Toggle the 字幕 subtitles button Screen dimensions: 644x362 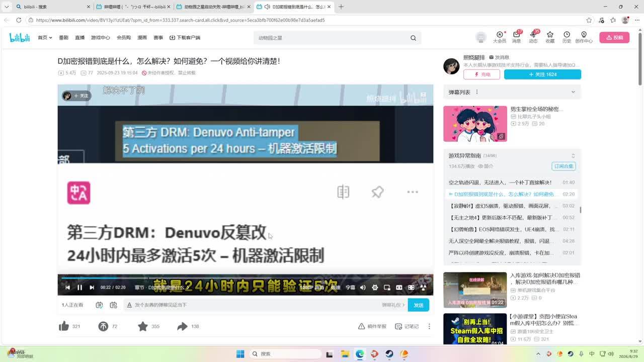pos(350,288)
